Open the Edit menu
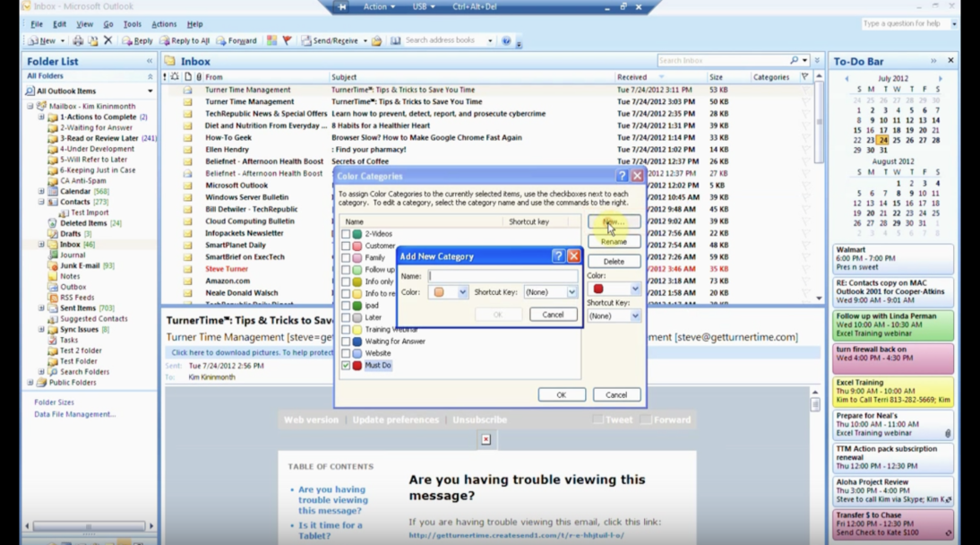980x545 pixels. pyautogui.click(x=59, y=24)
